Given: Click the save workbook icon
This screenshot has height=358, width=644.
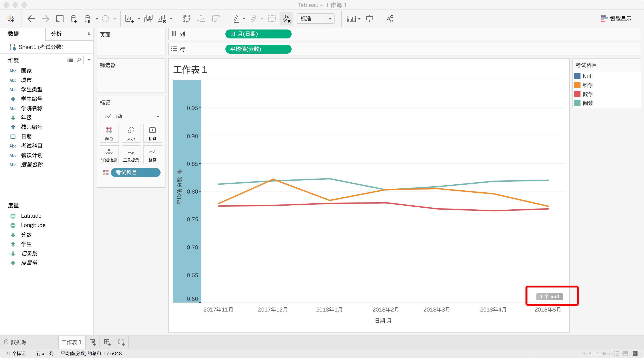Looking at the screenshot, I should click(x=60, y=19).
